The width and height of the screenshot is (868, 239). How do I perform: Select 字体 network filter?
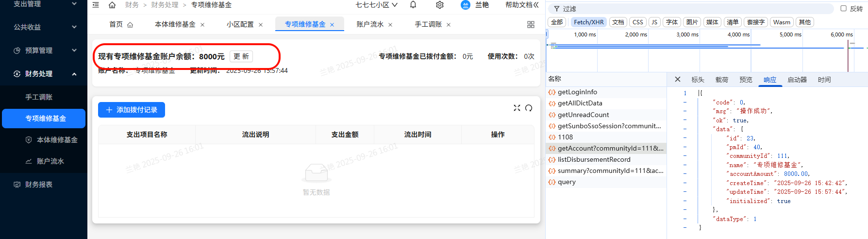click(x=672, y=22)
